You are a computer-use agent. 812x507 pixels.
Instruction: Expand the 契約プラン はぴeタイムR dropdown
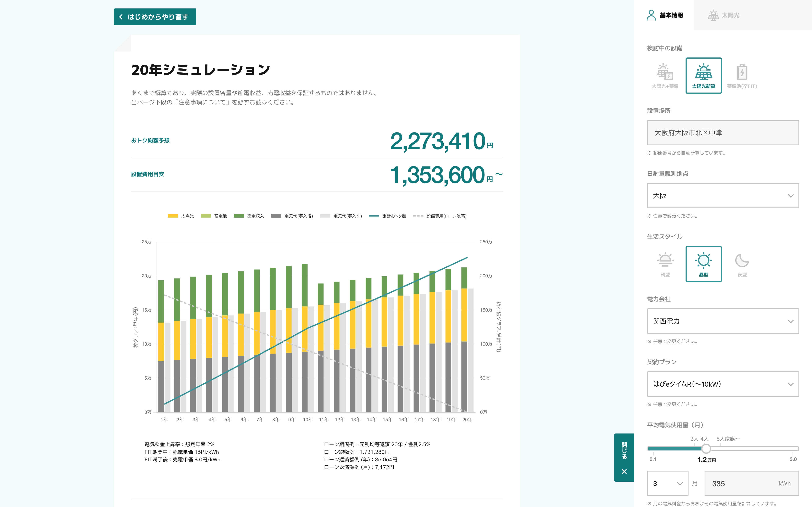point(723,384)
